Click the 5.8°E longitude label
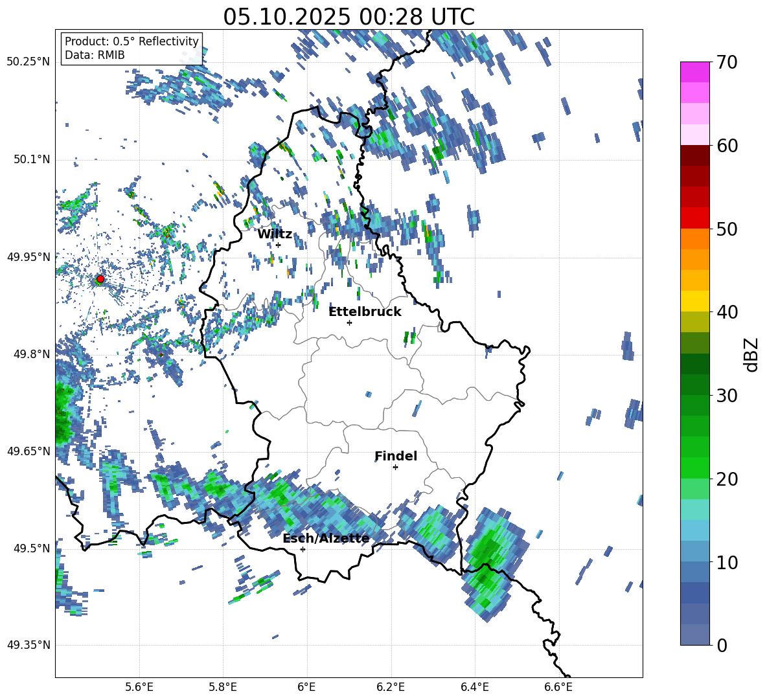The width and height of the screenshot is (767, 700). point(223,687)
